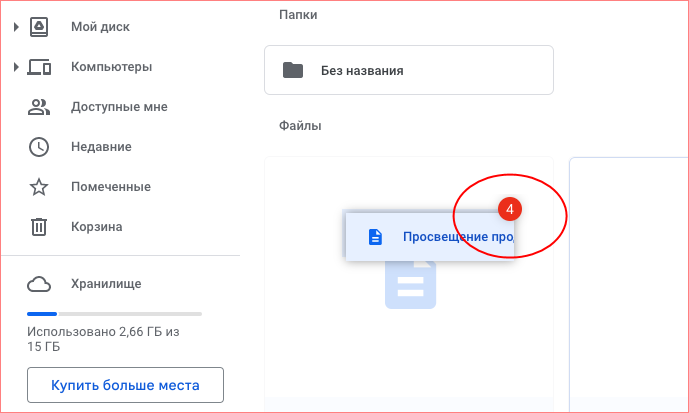Open Помеченные starred items
This screenshot has height=413, width=689.
pos(111,187)
